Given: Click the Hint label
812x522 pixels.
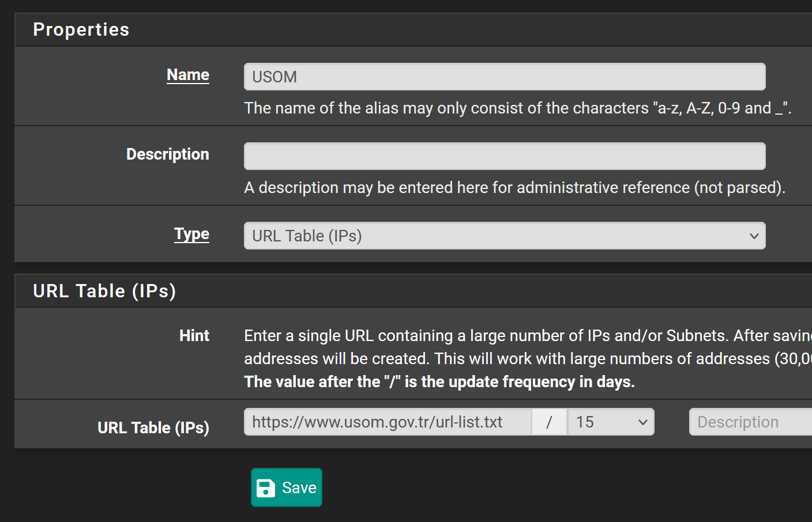Looking at the screenshot, I should click(x=194, y=336).
